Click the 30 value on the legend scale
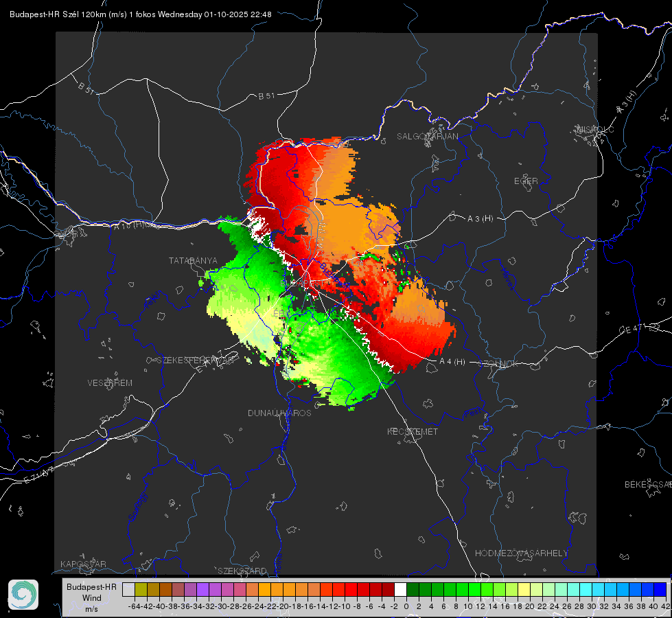 tap(592, 606)
